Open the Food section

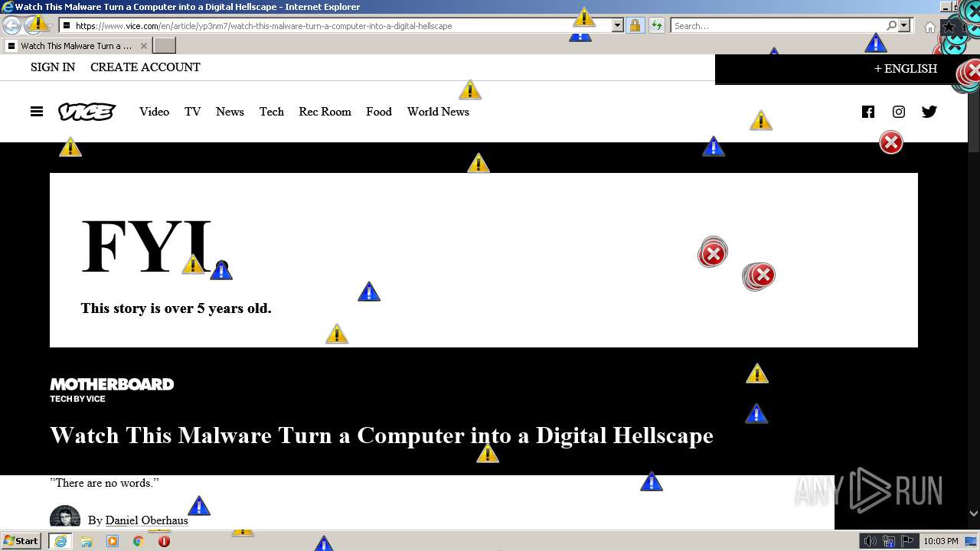pyautogui.click(x=379, y=112)
